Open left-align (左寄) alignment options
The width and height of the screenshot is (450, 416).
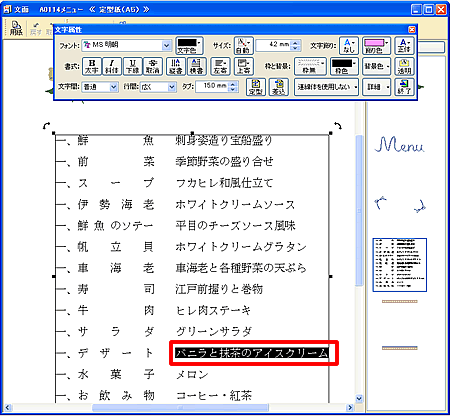click(220, 66)
